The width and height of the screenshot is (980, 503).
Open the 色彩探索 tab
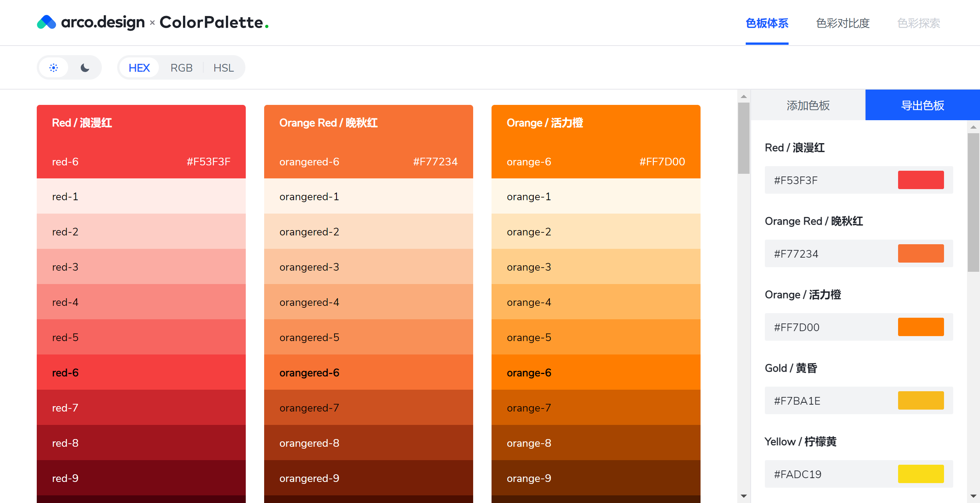pyautogui.click(x=919, y=23)
